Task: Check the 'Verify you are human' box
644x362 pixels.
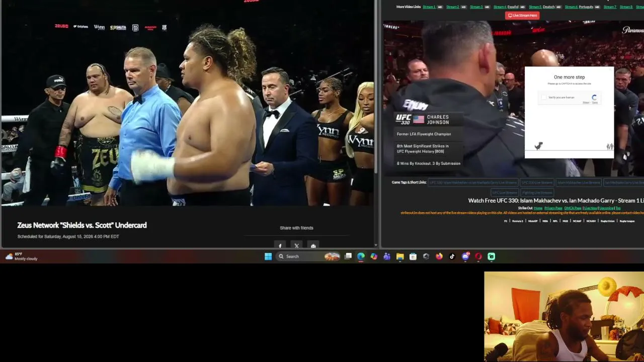Action: point(544,98)
